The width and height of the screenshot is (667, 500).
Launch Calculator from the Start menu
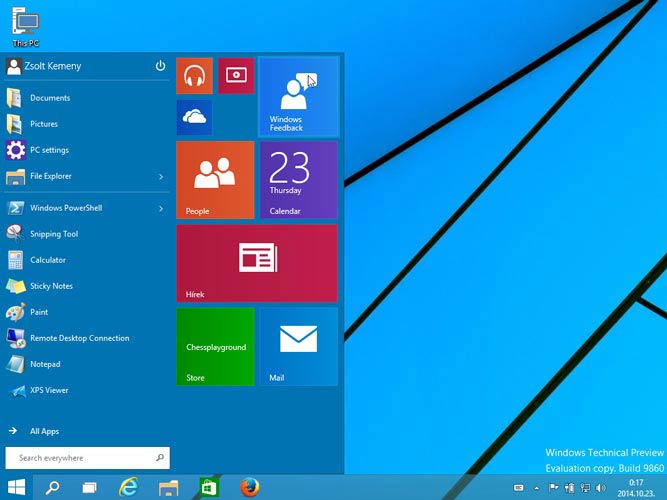pyautogui.click(x=87, y=260)
